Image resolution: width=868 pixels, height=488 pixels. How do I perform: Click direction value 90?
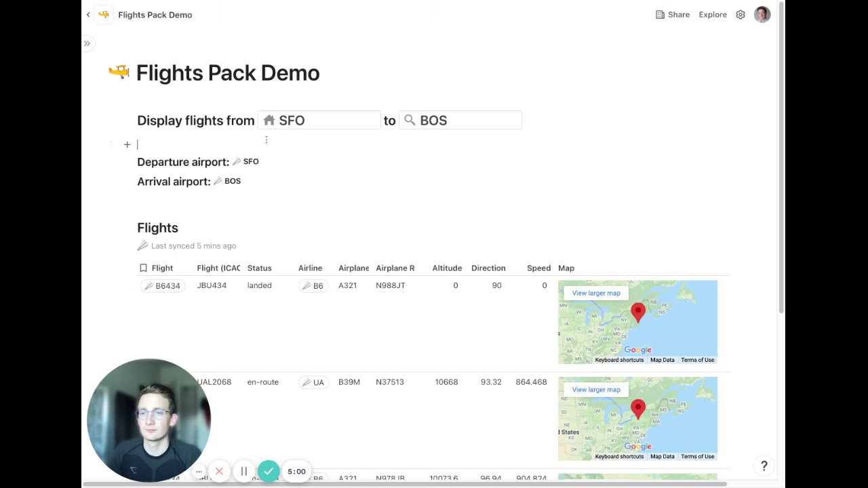point(497,285)
